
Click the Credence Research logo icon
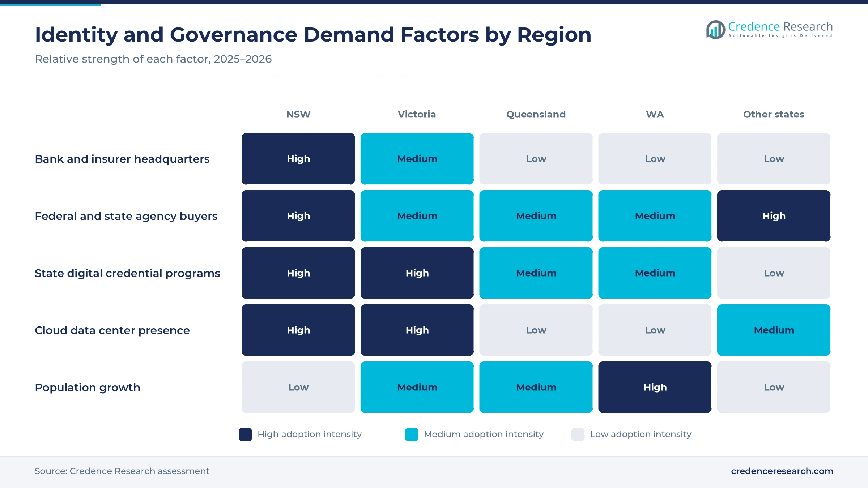click(715, 30)
